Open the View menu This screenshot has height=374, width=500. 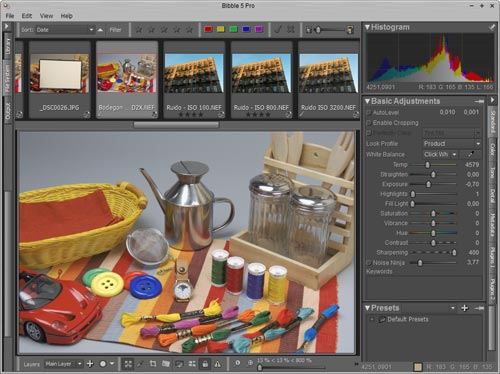click(x=46, y=16)
